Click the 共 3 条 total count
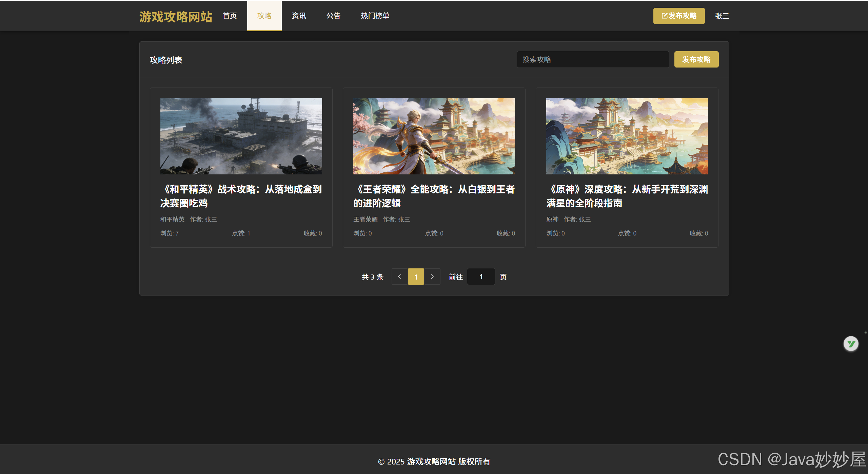Screen dimensions: 868x474 (372, 277)
